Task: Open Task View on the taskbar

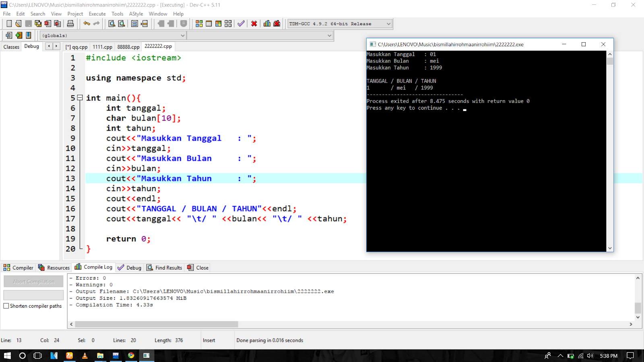Action: tap(37, 356)
